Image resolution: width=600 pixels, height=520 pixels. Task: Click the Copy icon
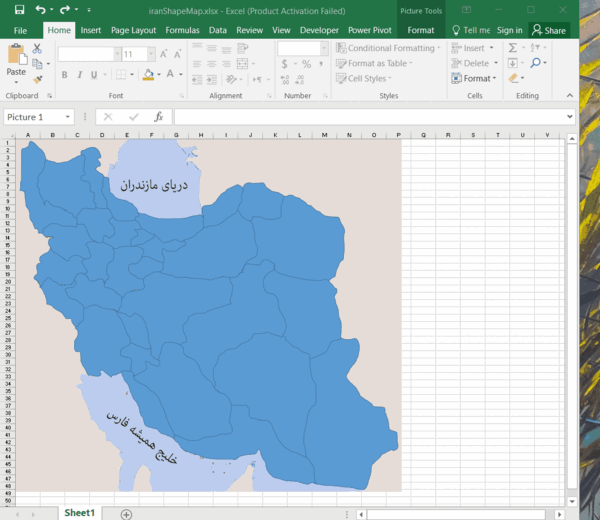click(37, 64)
